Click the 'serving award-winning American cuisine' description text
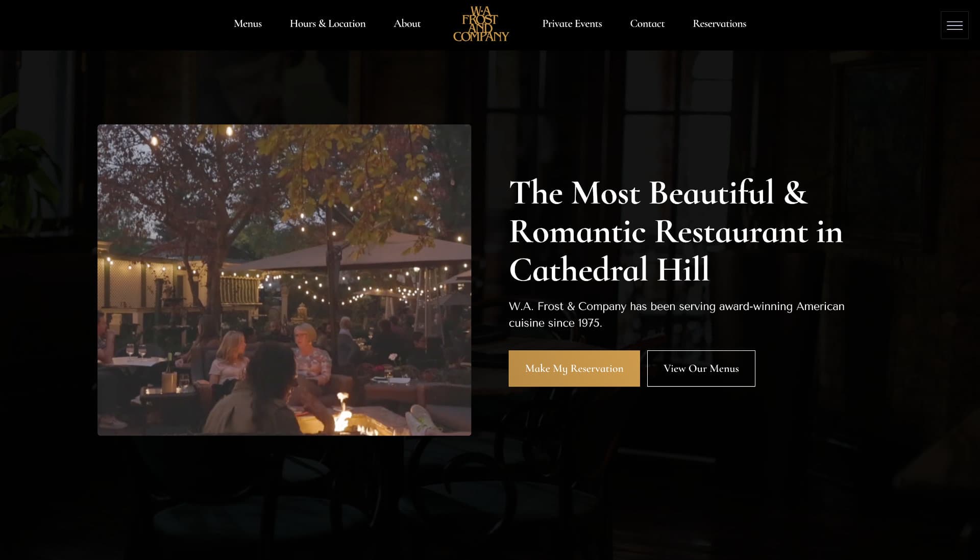Image resolution: width=980 pixels, height=560 pixels. [x=677, y=314]
